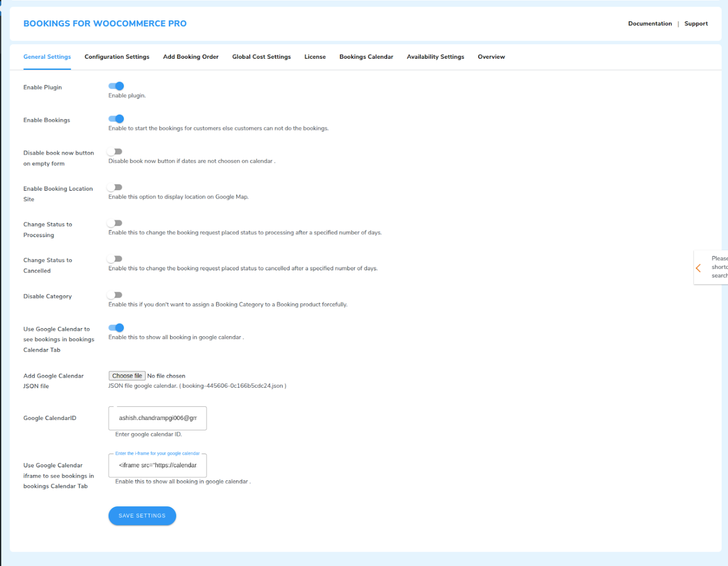Open the Documentation link

(650, 23)
